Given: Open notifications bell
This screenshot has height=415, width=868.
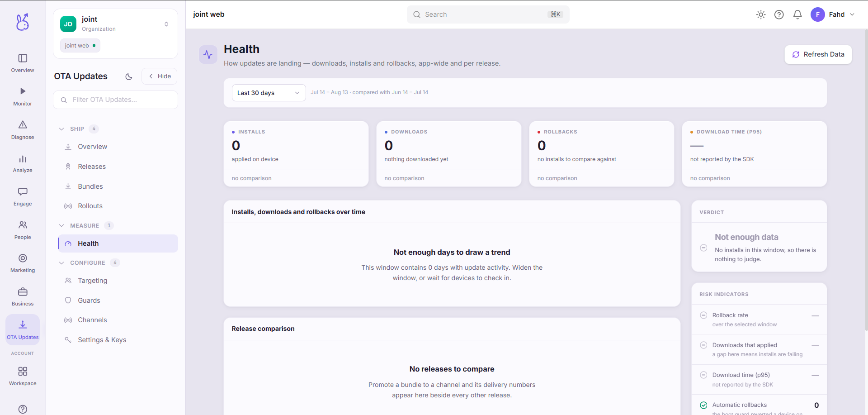Looking at the screenshot, I should click(797, 14).
